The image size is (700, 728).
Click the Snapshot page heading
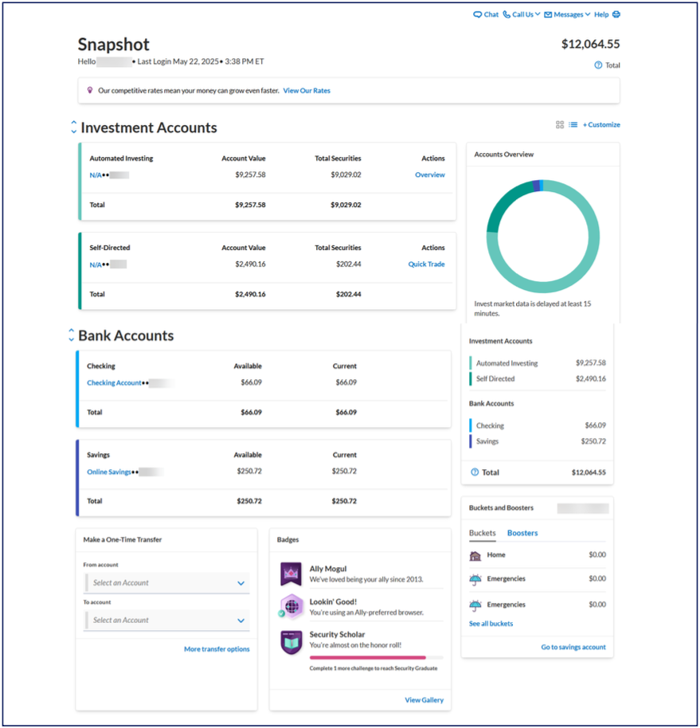click(113, 44)
